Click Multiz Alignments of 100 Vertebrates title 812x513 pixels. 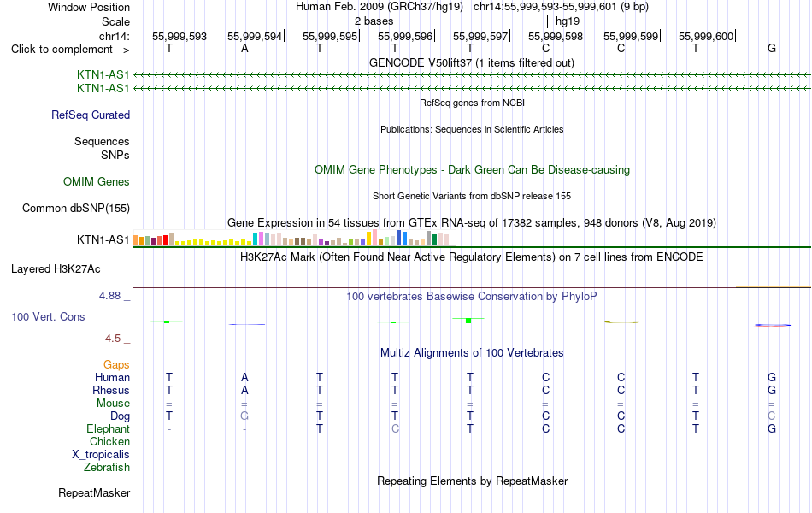[472, 353]
